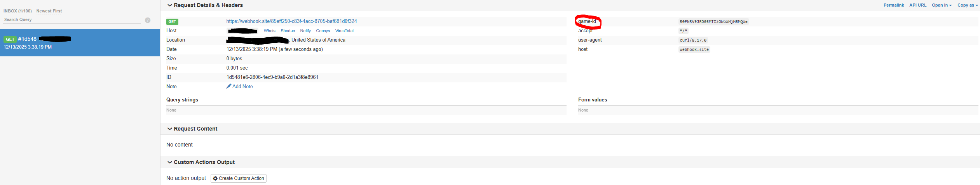
Task: Open the Open in dropdown
Action: tap(942, 5)
